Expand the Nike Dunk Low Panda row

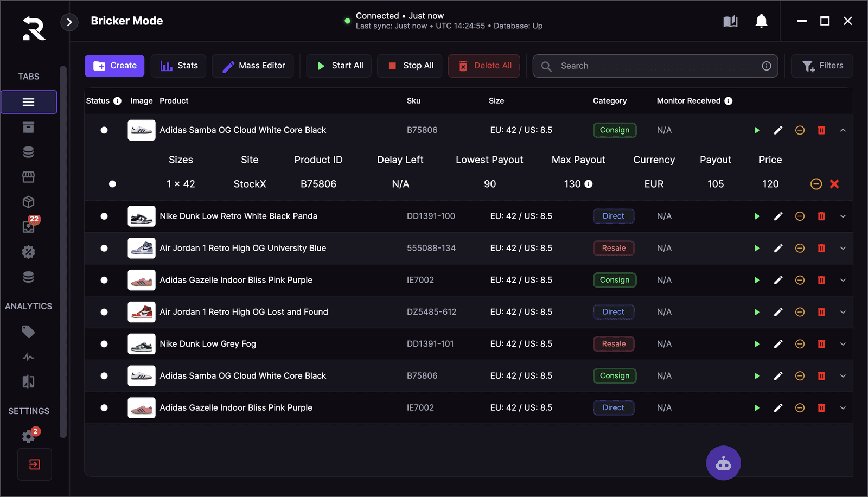[843, 216]
